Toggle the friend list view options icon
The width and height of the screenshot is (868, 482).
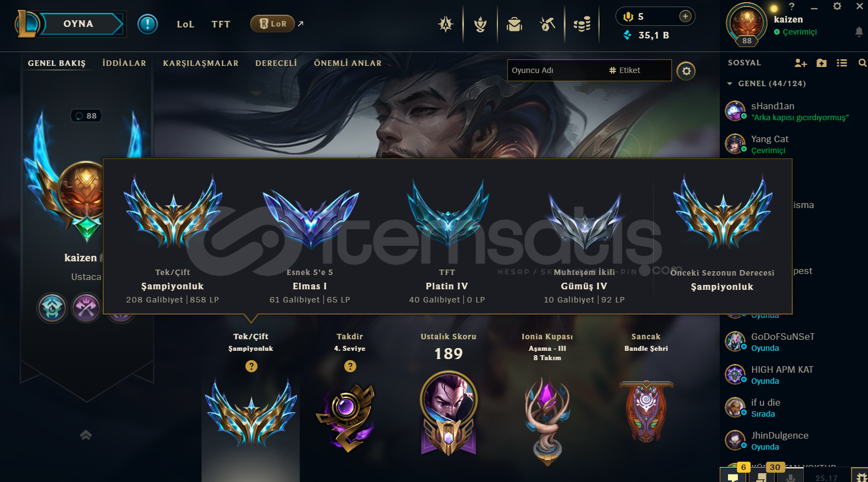click(842, 63)
